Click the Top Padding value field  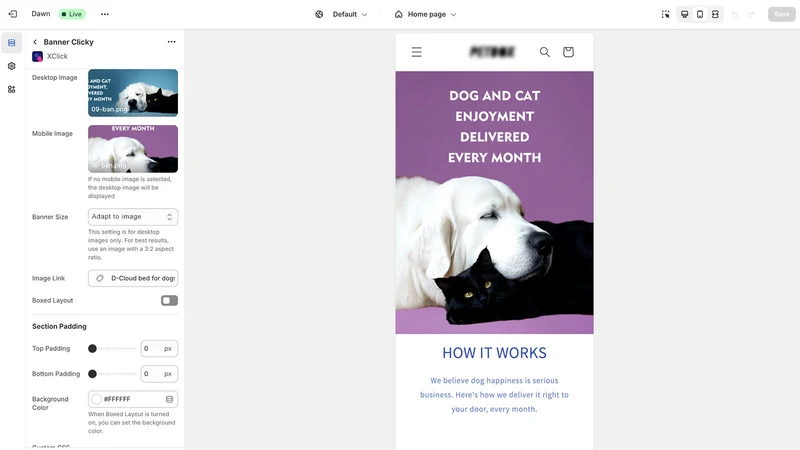(x=159, y=348)
